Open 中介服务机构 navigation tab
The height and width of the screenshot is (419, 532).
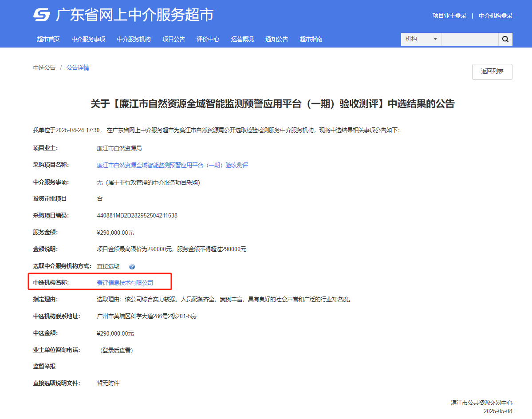point(134,39)
